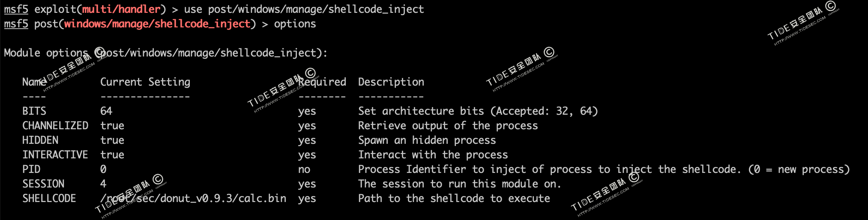Click the typed 'options' command
The width and height of the screenshot is (868, 220).
[x=295, y=24]
